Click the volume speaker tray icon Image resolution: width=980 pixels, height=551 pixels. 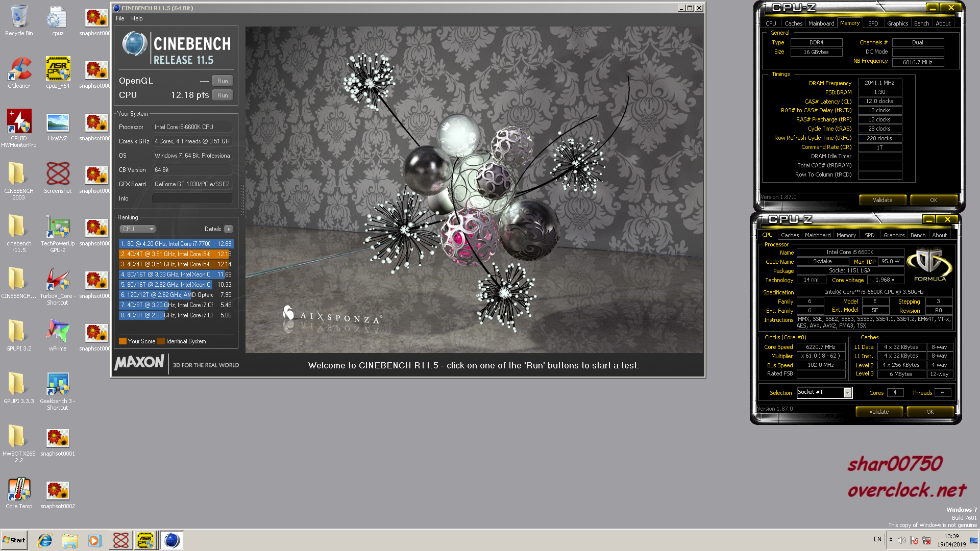pos(902,540)
